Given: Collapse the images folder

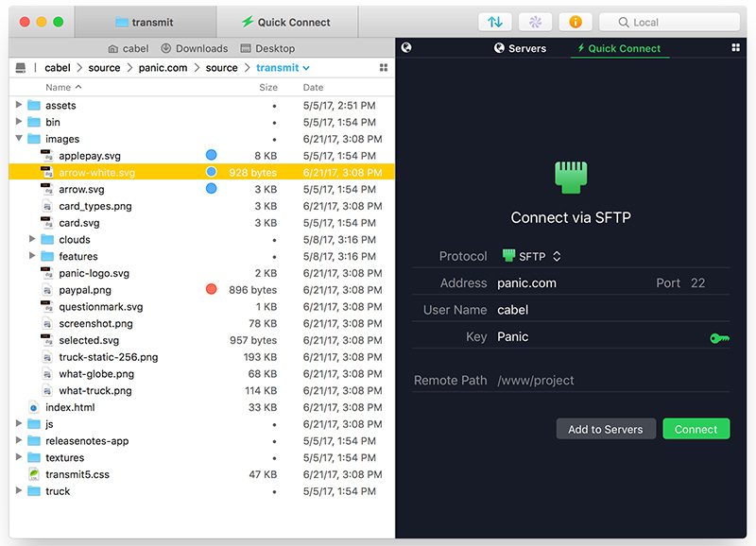Looking at the screenshot, I should (x=19, y=138).
